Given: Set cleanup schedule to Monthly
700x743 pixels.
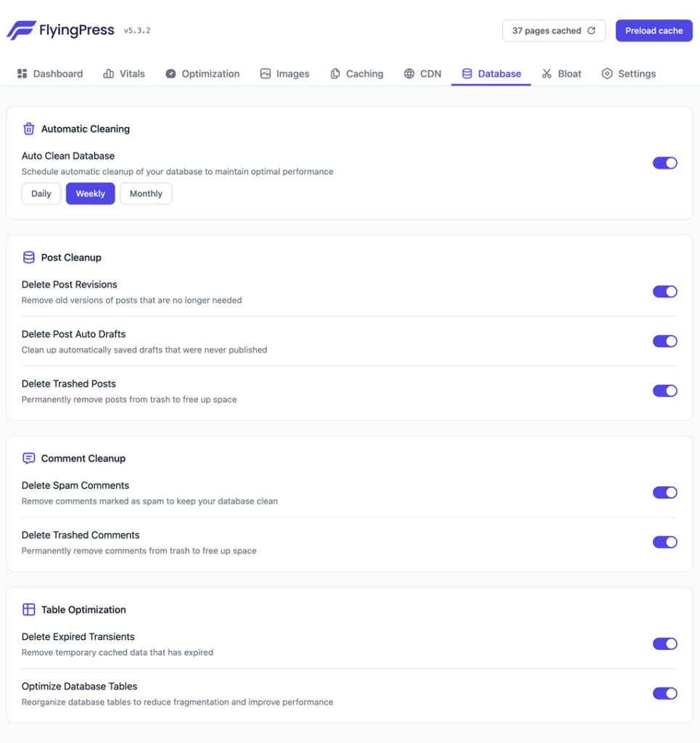Looking at the screenshot, I should pyautogui.click(x=146, y=193).
